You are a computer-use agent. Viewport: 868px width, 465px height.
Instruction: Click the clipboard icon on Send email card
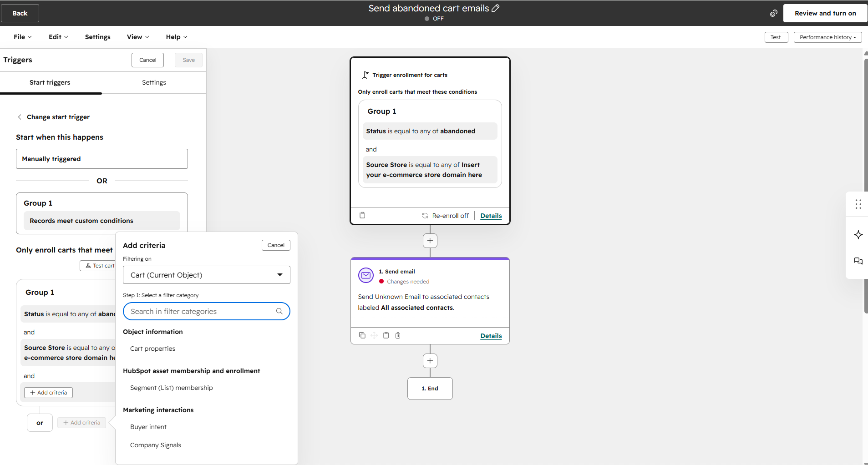click(x=386, y=335)
